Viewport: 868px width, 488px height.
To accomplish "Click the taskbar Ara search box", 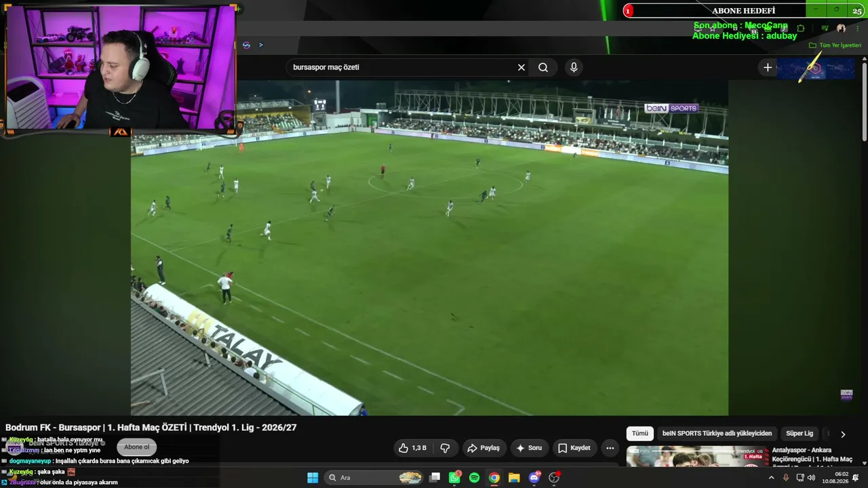I will point(374,478).
